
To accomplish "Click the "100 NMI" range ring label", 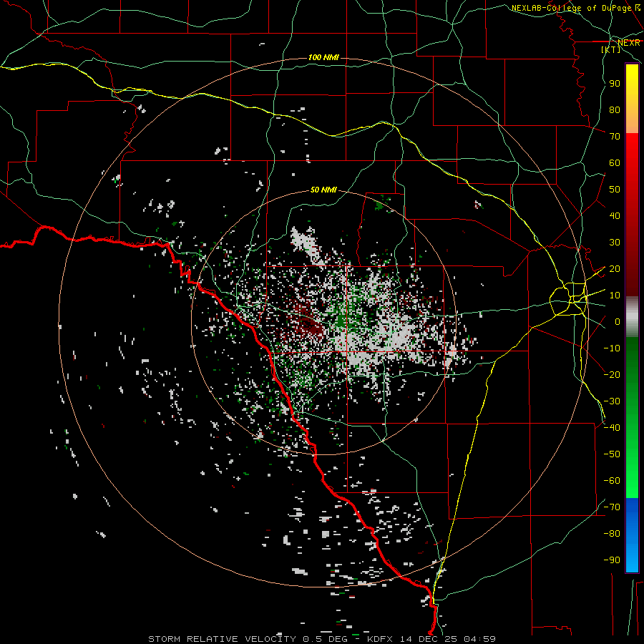I will (x=323, y=57).
